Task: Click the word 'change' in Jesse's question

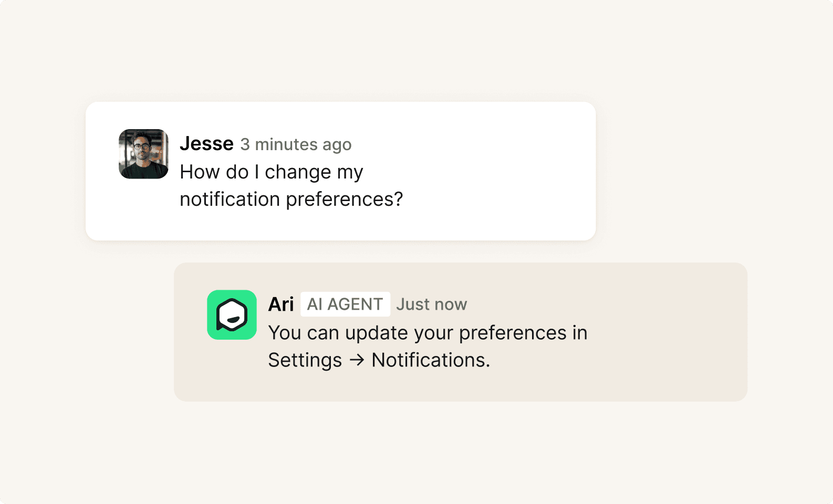Action: 298,172
